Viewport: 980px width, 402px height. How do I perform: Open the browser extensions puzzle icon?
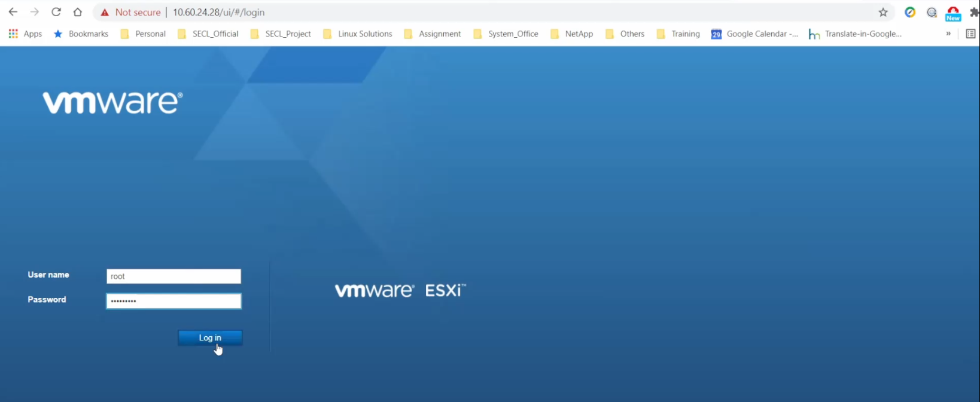coord(974,12)
